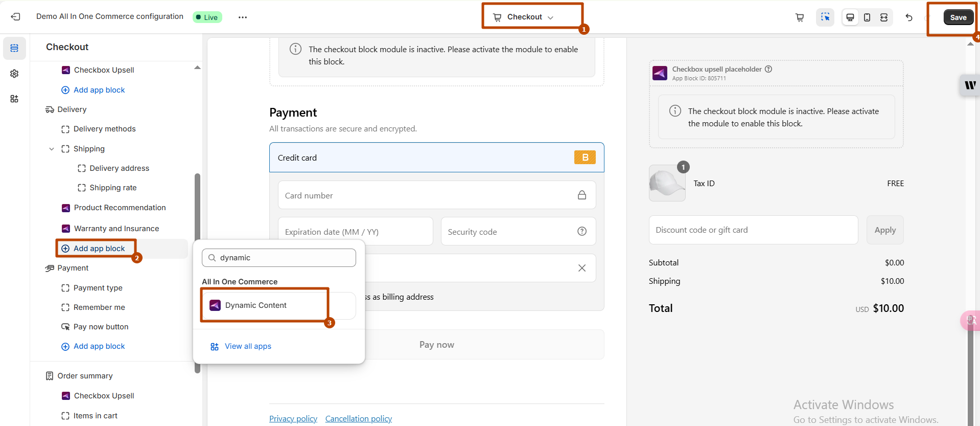This screenshot has height=426, width=980.
Task: Toggle the inspector selection tool
Action: pos(825,17)
